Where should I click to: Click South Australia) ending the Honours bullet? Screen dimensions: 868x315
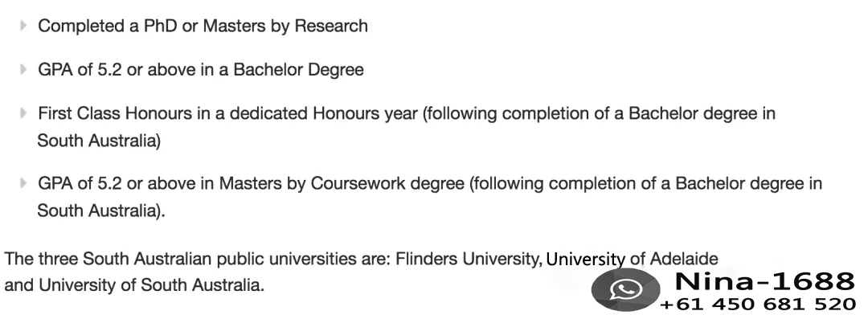pos(99,141)
